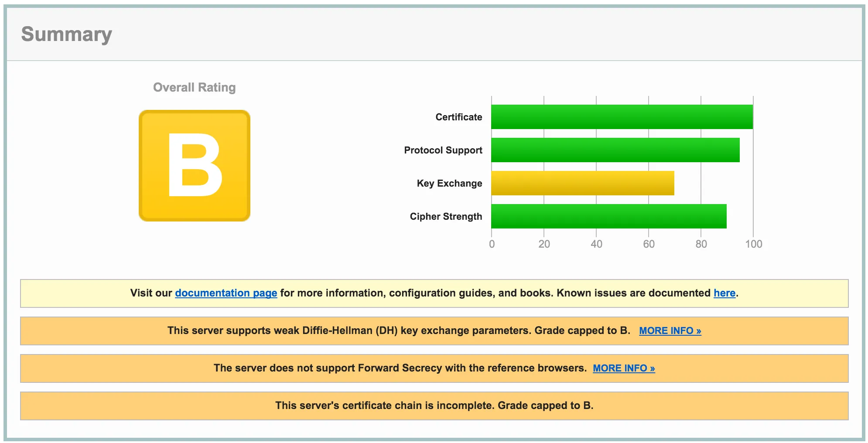Click the green Cipher Strength bar

click(608, 216)
